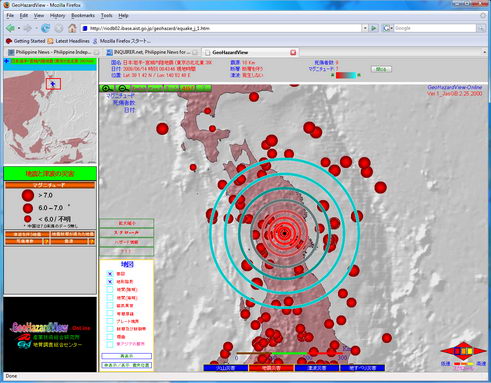Open the back button history dropdown arrow
Image resolution: width=491 pixels, height=383 pixels.
coord(19,28)
